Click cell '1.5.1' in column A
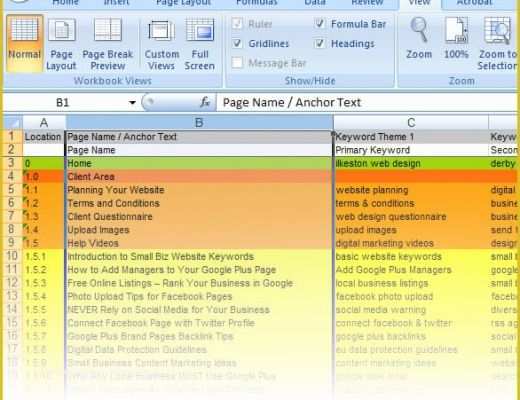 point(44,256)
